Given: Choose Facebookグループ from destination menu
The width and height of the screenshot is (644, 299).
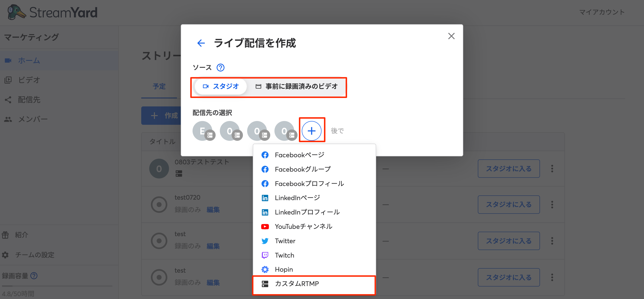Looking at the screenshot, I should point(314,169).
